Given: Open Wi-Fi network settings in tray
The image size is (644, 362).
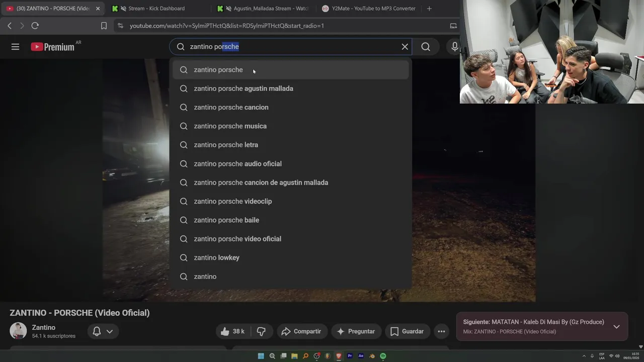Looking at the screenshot, I should [611, 356].
